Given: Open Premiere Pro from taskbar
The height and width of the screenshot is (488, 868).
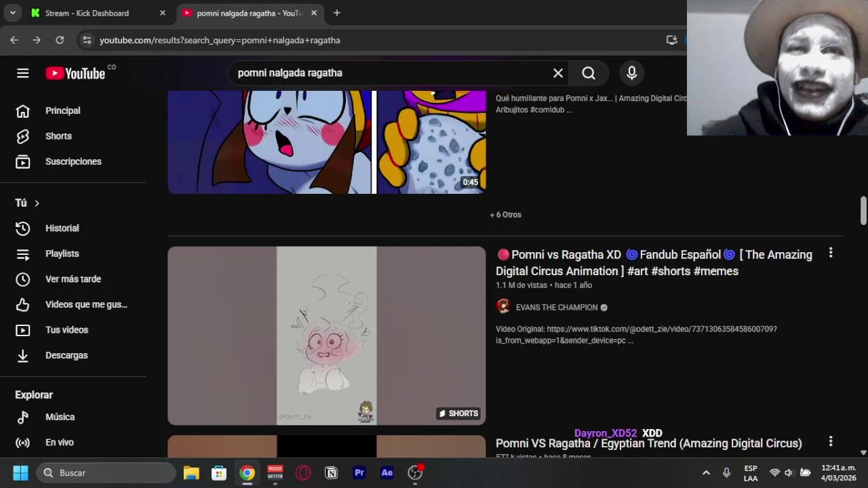Looking at the screenshot, I should pyautogui.click(x=359, y=472).
